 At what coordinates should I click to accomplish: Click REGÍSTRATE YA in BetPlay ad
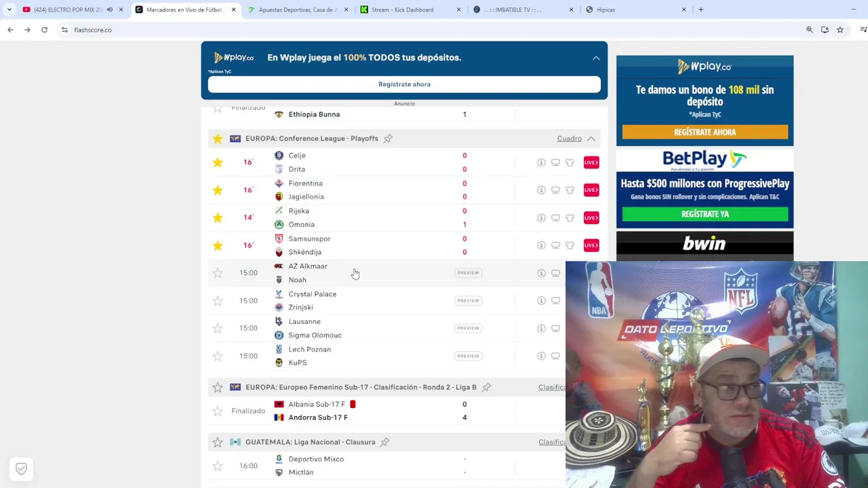(x=705, y=214)
